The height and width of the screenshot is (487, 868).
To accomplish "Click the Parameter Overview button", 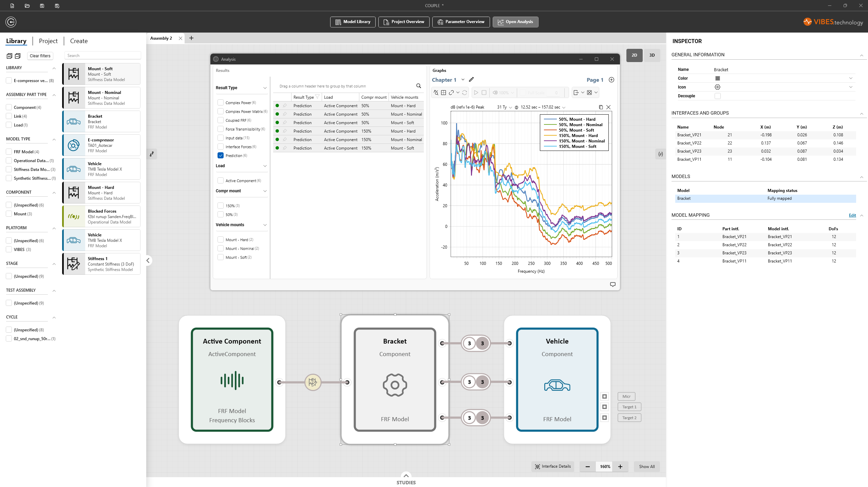I will tap(461, 22).
